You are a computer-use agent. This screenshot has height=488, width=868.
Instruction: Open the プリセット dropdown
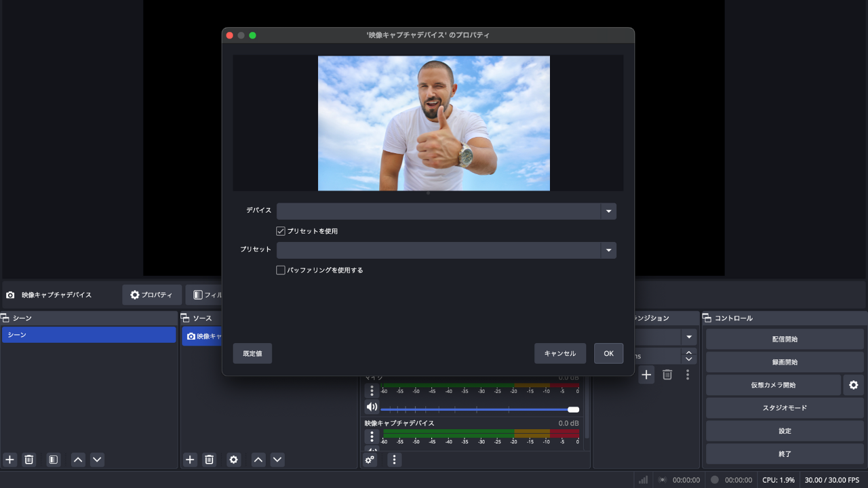coord(446,250)
